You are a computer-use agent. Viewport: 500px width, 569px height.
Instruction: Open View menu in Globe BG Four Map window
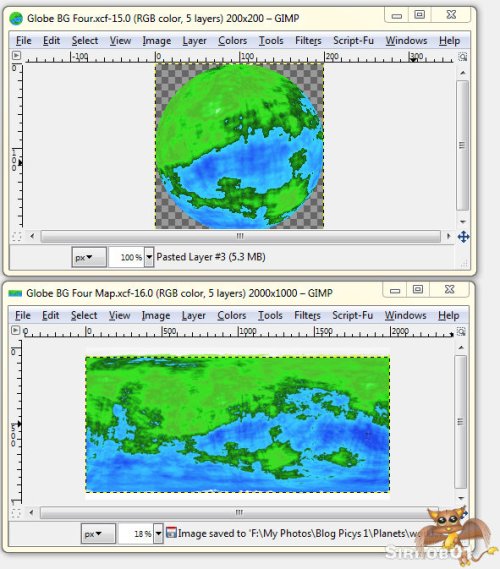[x=119, y=315]
